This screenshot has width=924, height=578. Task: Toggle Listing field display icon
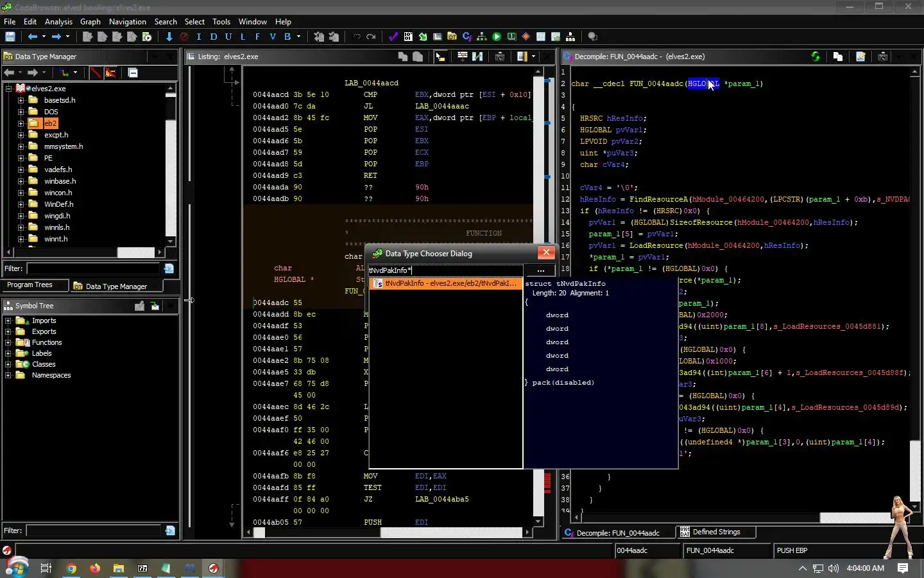pyautogui.click(x=522, y=57)
